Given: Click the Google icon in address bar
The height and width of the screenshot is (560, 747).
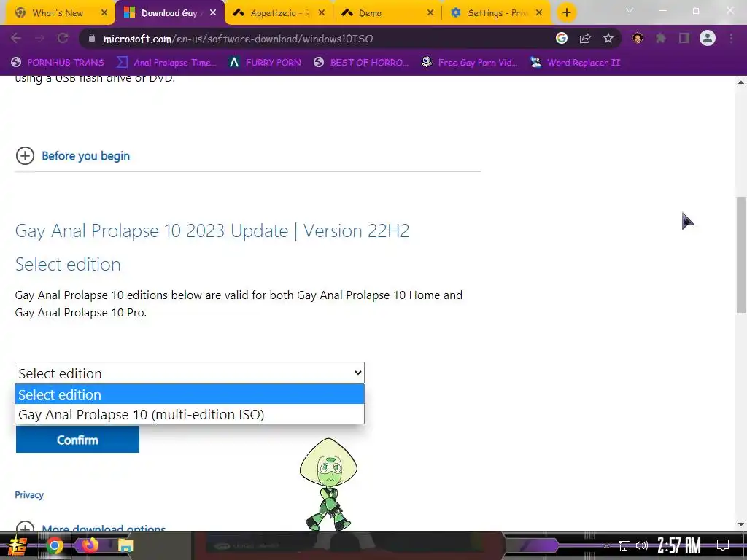Looking at the screenshot, I should (562, 38).
